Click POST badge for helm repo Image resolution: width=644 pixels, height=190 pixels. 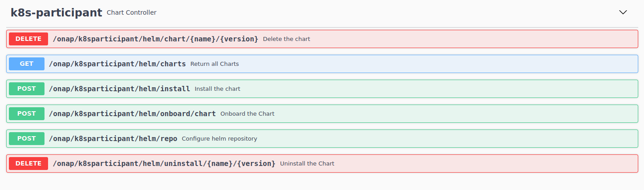click(x=27, y=138)
